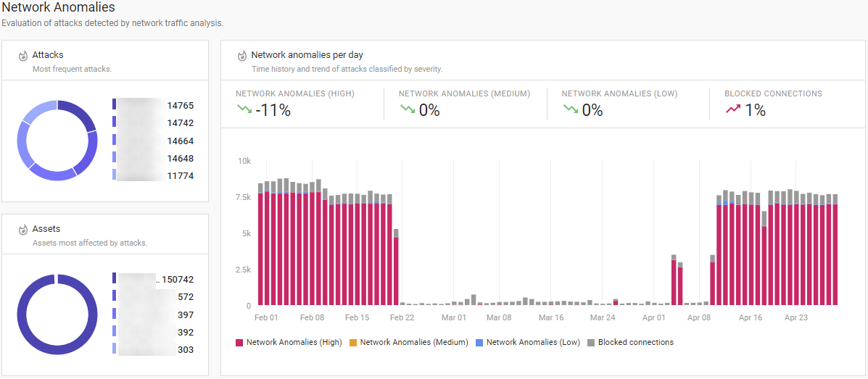Screen dimensions: 868x379
Task: Hide the Blocked connections series in legend
Action: pyautogui.click(x=630, y=342)
